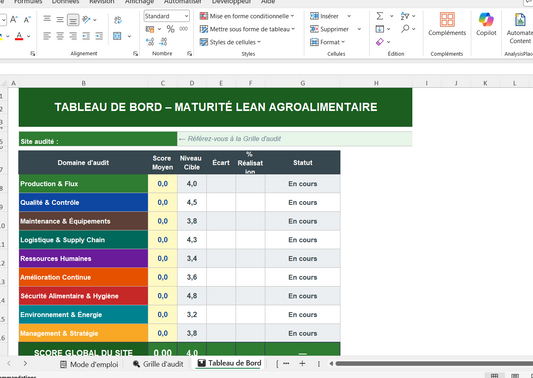This screenshot has height=378, width=533.
Task: Switch to Mode d'emploi sheet
Action: pyautogui.click(x=89, y=364)
